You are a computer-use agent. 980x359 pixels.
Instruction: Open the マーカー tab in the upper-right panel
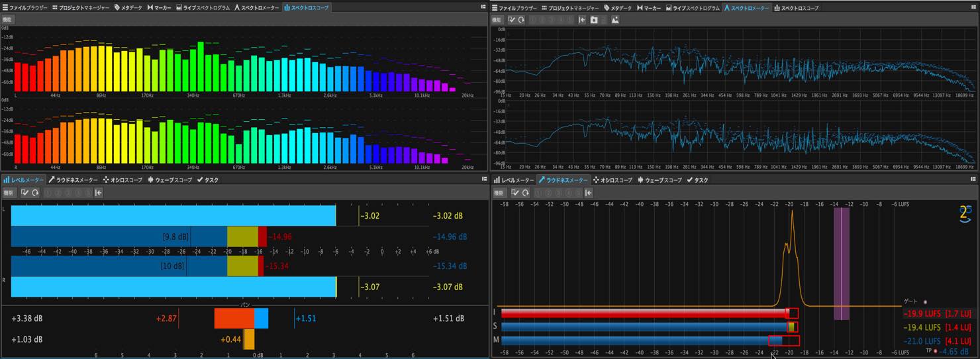tap(648, 8)
